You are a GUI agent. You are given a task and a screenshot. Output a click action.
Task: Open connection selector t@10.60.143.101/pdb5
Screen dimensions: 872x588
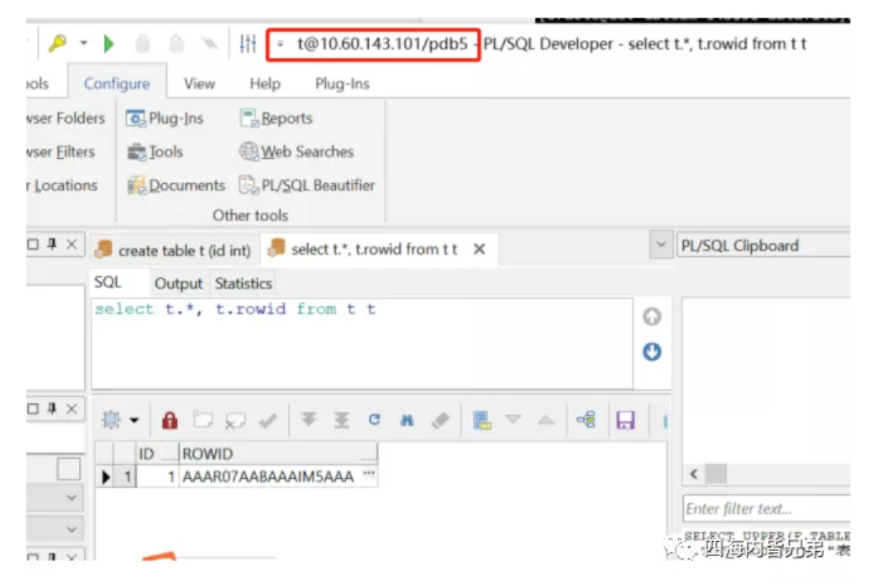coord(373,44)
